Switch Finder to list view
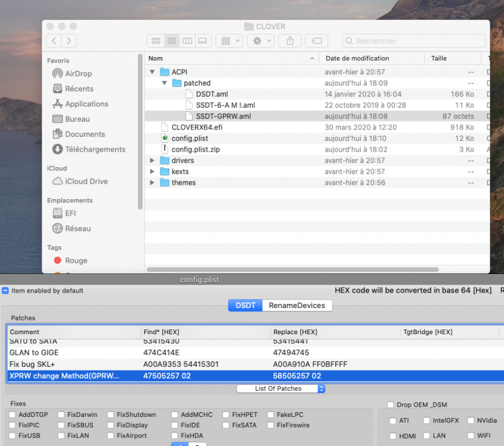The height and width of the screenshot is (446, 504). click(172, 41)
